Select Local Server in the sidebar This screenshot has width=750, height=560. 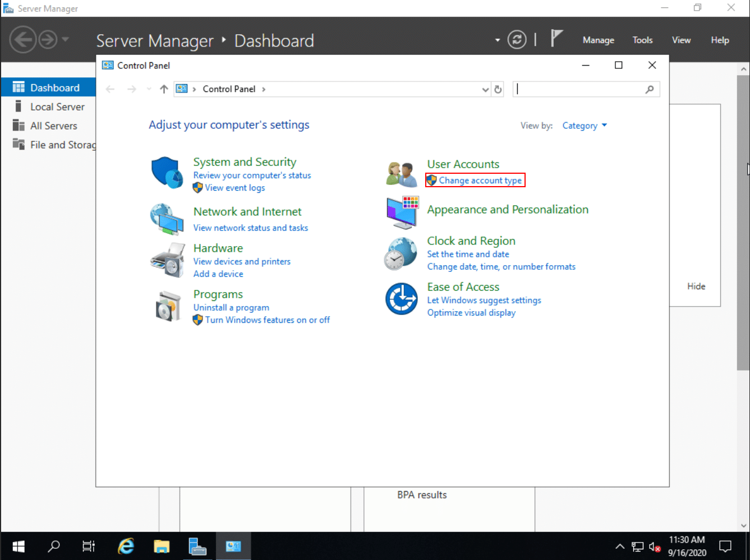tap(57, 107)
